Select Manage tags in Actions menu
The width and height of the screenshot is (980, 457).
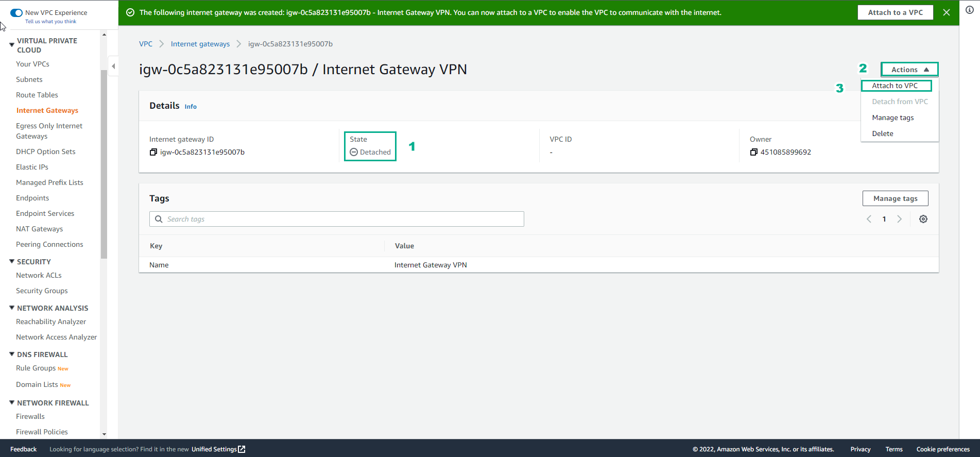(x=893, y=117)
